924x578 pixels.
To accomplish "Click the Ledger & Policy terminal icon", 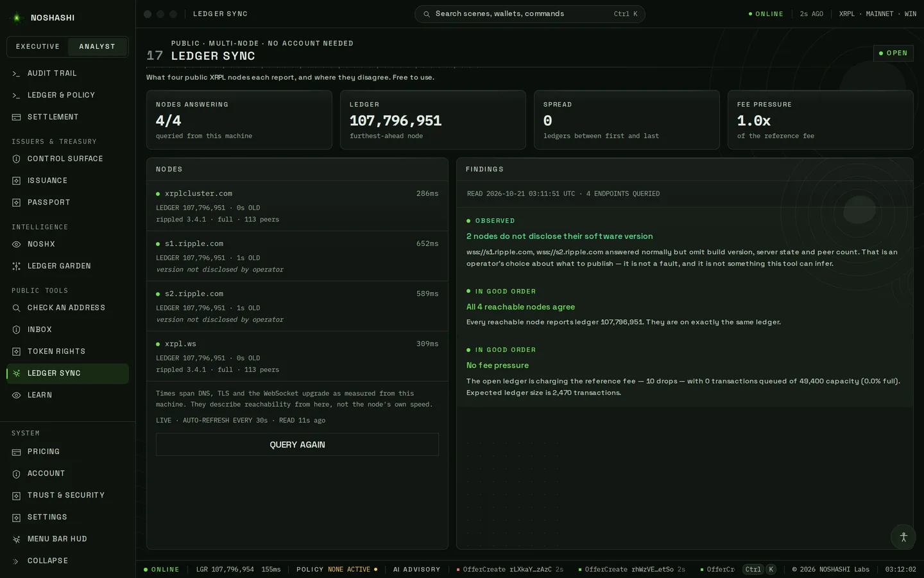I will 17,96.
